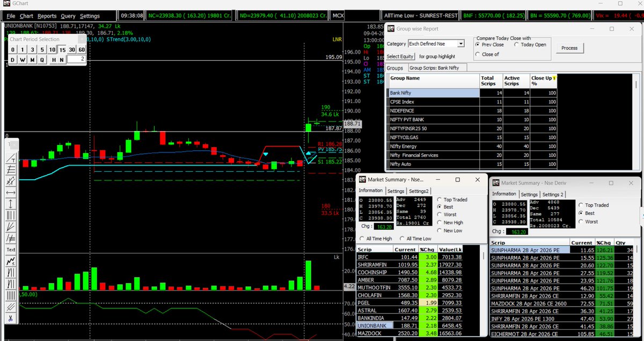The height and width of the screenshot is (341, 644).
Task: Set chart period to 3 minutes
Action: (31, 50)
